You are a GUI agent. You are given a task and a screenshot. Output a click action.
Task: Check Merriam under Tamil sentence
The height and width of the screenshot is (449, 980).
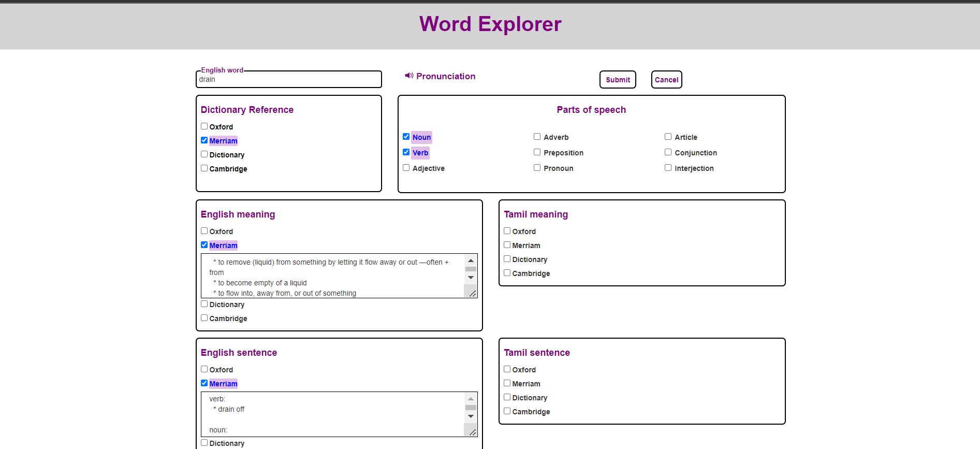507,383
